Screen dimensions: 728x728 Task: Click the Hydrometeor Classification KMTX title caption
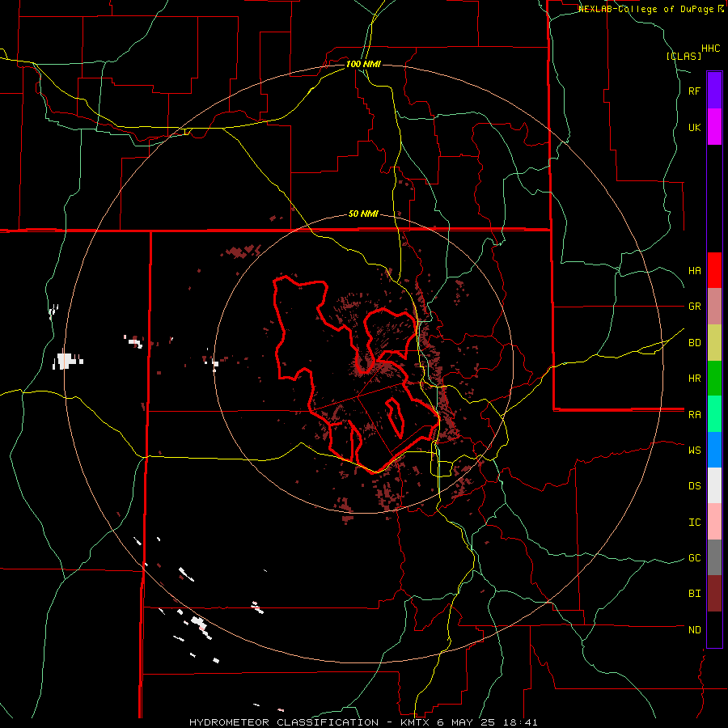pos(363,722)
